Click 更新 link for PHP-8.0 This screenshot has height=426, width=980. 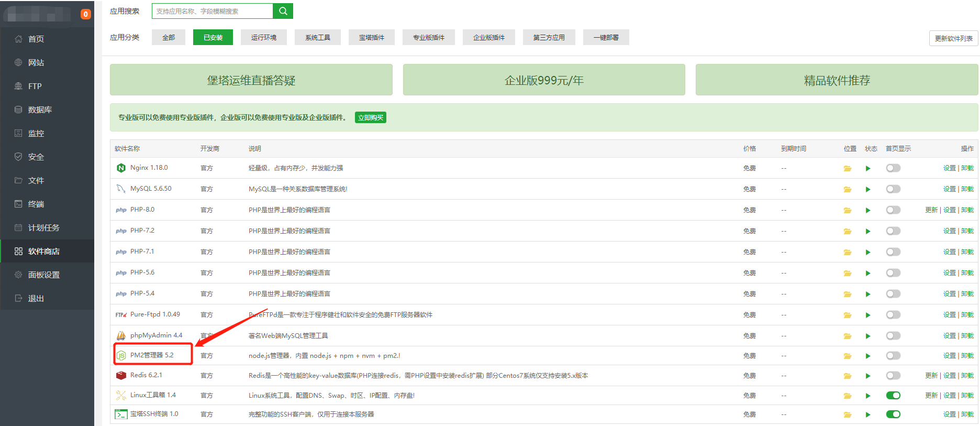click(x=931, y=210)
